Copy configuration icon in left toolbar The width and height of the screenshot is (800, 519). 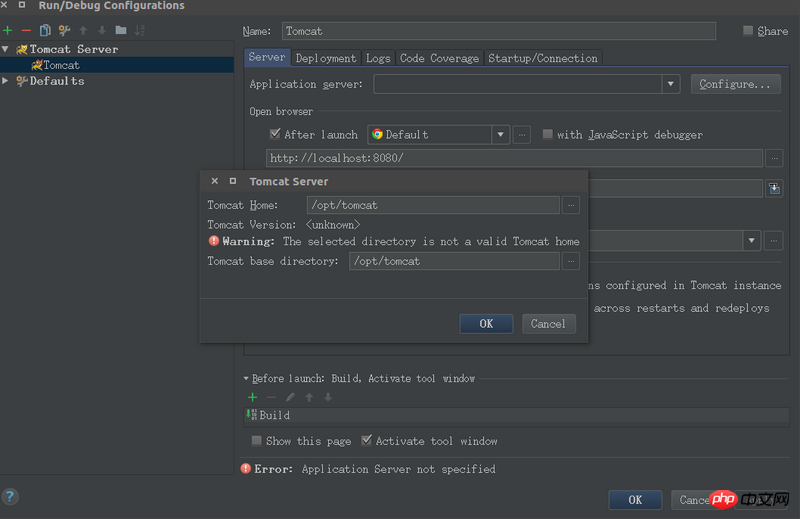[x=45, y=31]
